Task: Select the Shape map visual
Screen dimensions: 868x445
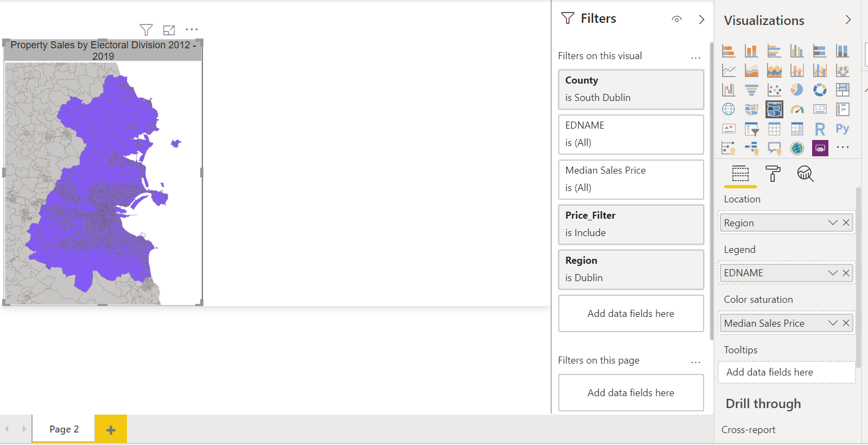Action: point(774,109)
